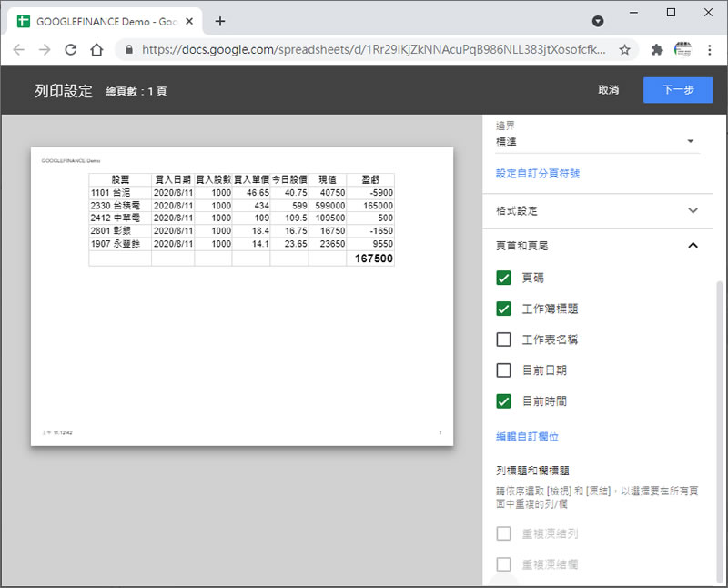Enable the 工作表名稱 checkbox

pyautogui.click(x=503, y=340)
